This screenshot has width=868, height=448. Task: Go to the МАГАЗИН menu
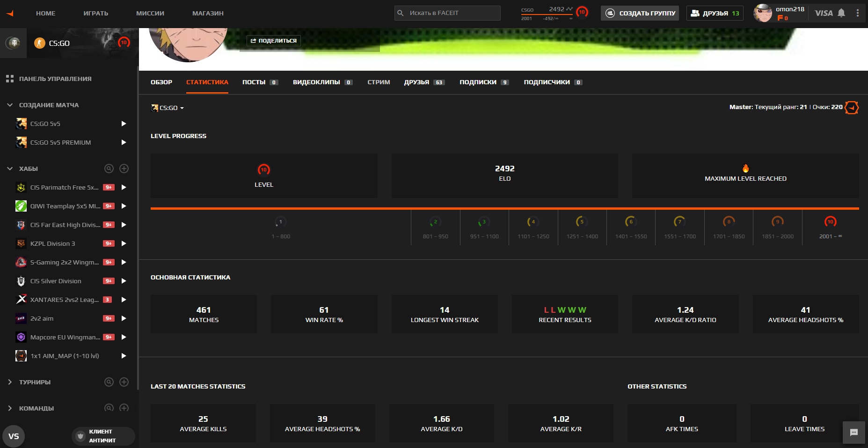pos(208,13)
